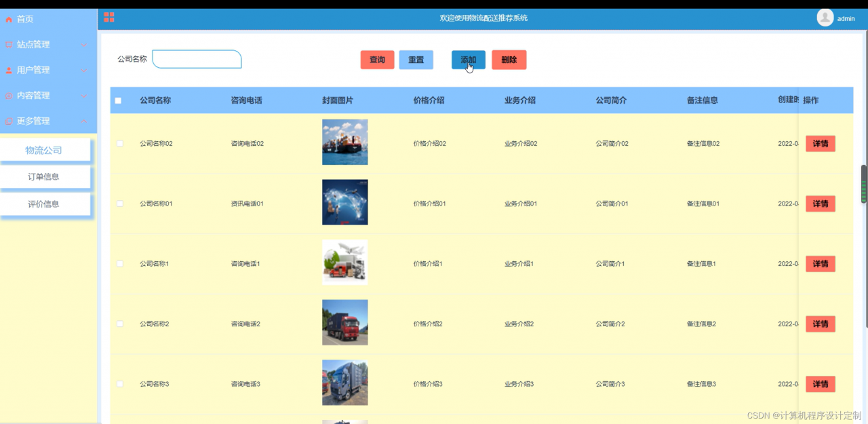
Task: Click cell 备注信息2
Action: [701, 324]
